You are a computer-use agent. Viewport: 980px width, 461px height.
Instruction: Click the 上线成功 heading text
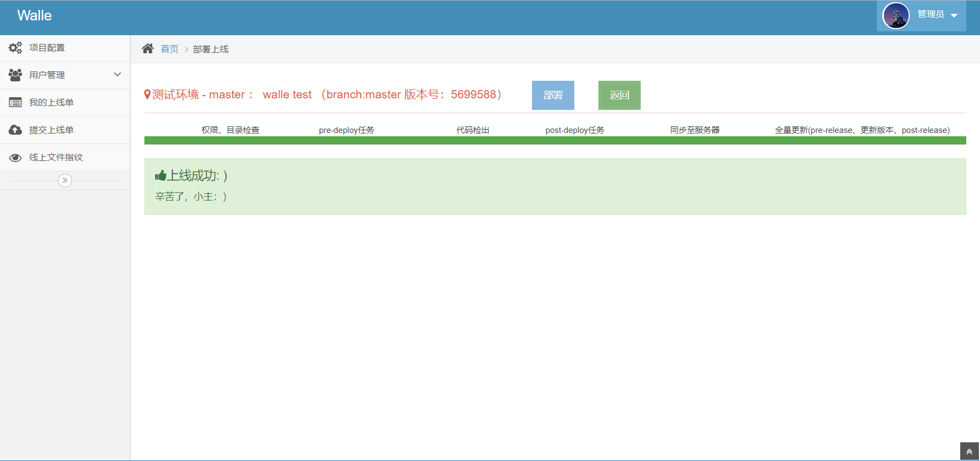click(197, 175)
